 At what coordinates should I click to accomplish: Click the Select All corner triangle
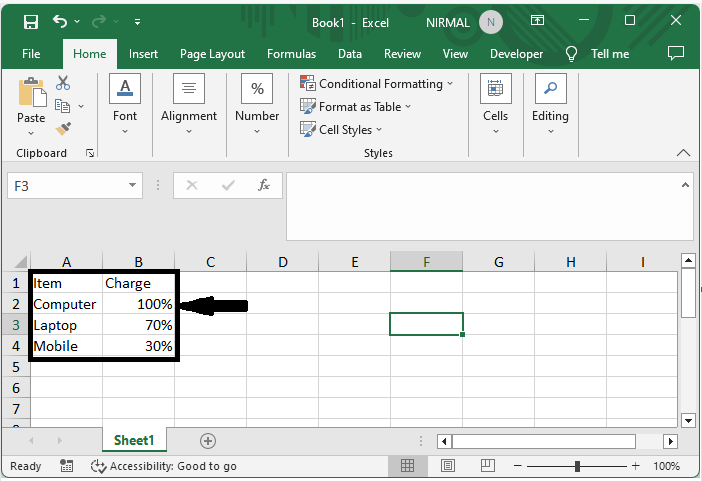pos(20,262)
